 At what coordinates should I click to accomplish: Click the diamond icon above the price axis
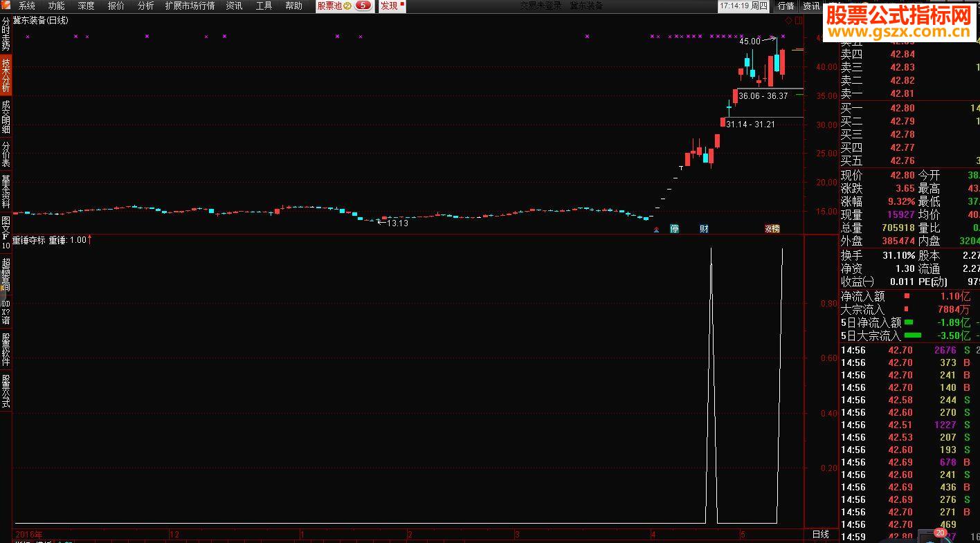tap(788, 21)
